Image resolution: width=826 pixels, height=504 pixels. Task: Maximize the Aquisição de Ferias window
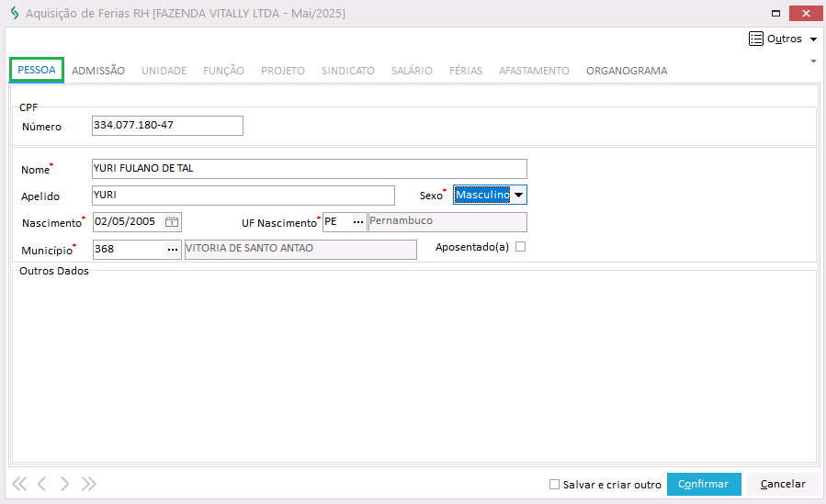776,14
